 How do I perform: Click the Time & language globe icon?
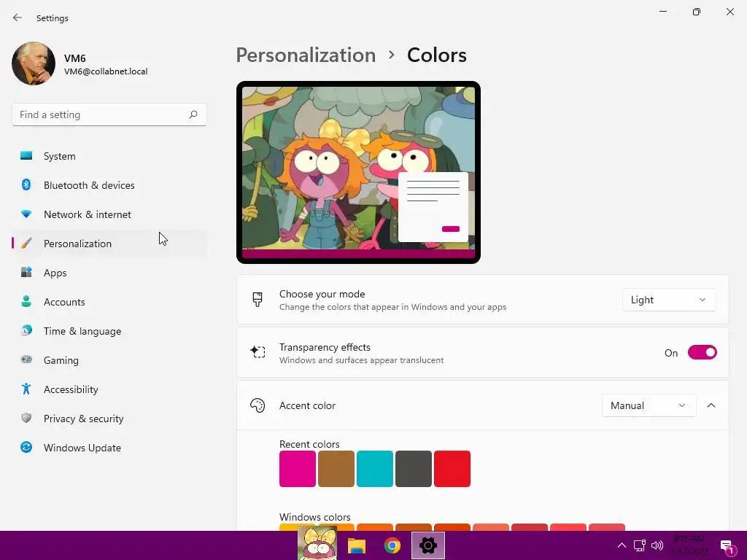pyautogui.click(x=26, y=330)
